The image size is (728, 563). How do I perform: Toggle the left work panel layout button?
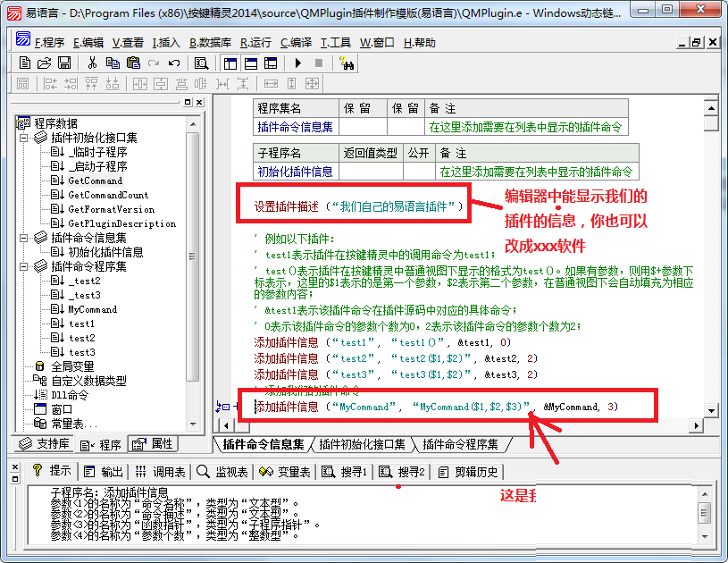(230, 63)
